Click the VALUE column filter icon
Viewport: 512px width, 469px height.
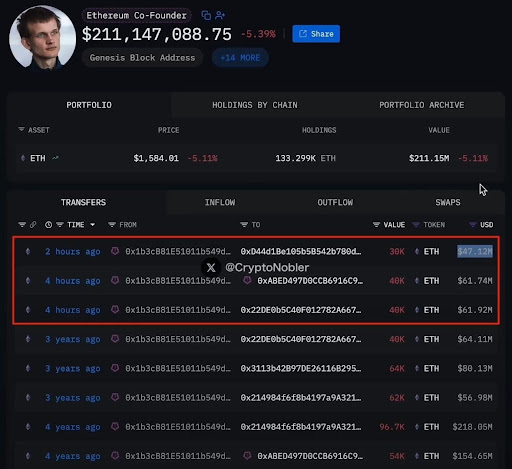[376, 225]
